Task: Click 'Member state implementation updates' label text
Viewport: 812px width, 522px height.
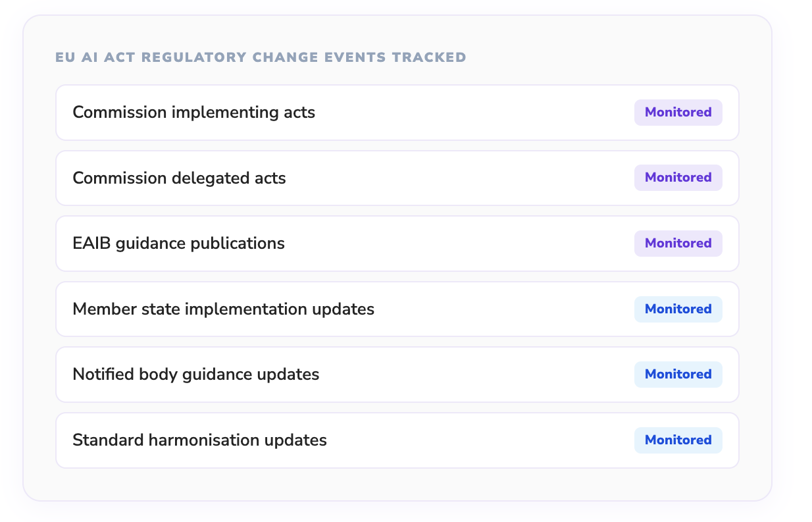Action: tap(223, 309)
